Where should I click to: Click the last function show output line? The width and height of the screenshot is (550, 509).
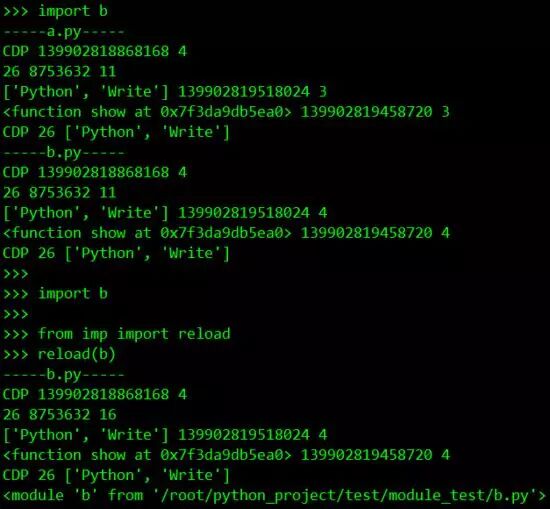(x=226, y=455)
